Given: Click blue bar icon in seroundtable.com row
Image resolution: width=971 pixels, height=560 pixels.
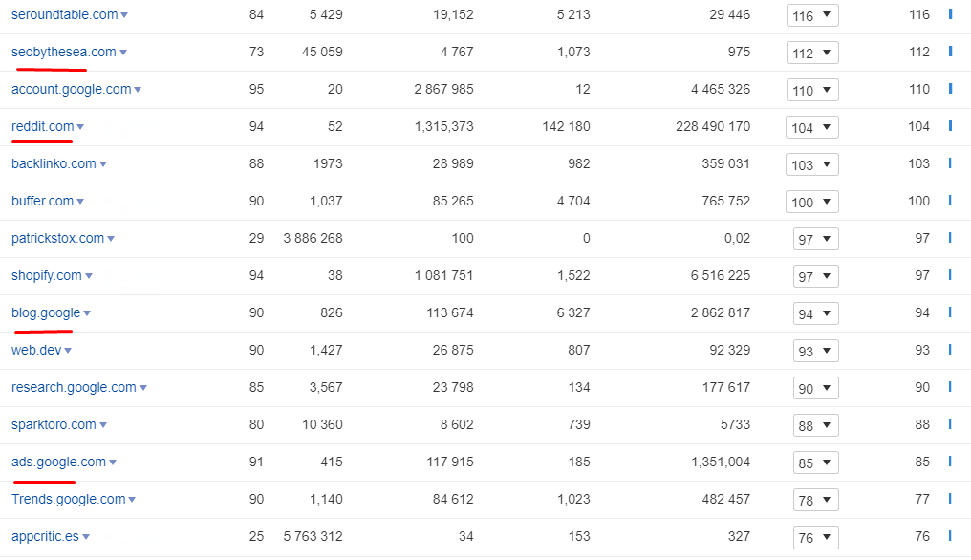Looking at the screenshot, I should tap(950, 14).
